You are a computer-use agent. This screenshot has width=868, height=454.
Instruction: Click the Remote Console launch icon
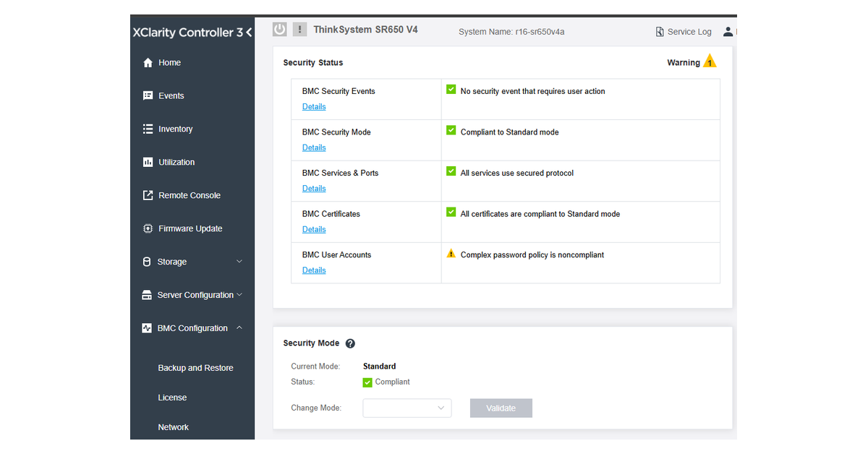coord(148,195)
